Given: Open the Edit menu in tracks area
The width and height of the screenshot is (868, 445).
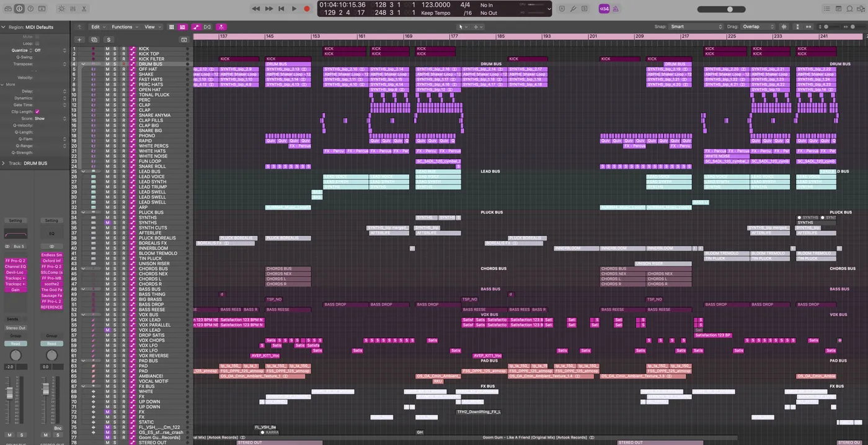Looking at the screenshot, I should (x=97, y=27).
